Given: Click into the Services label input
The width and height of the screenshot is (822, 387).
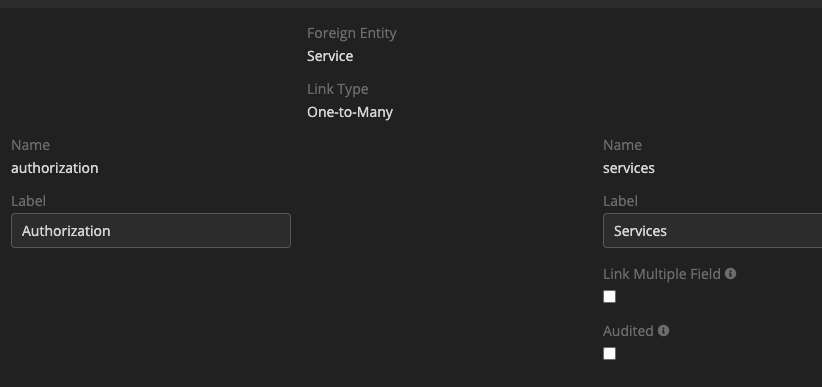Looking at the screenshot, I should pyautogui.click(x=712, y=231).
